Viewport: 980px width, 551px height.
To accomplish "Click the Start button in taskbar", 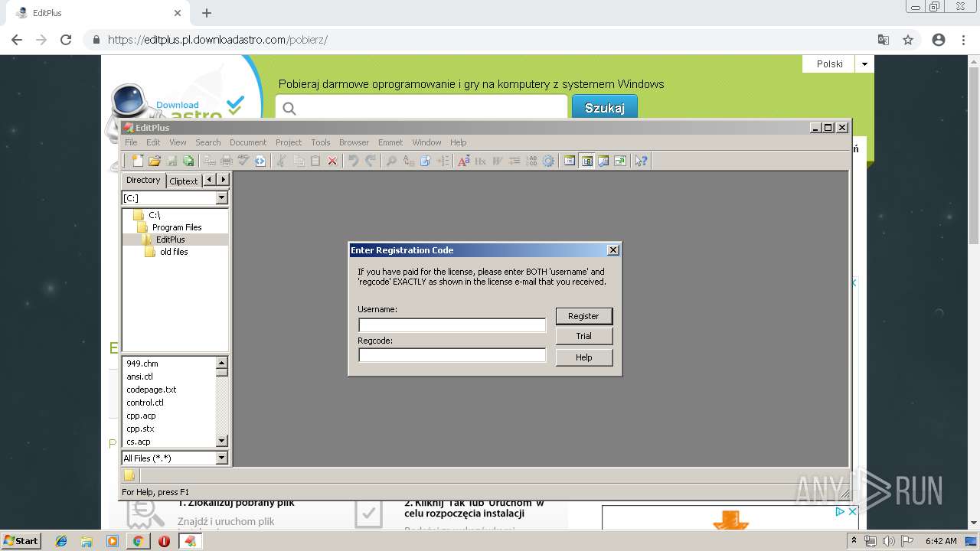I will [x=21, y=540].
